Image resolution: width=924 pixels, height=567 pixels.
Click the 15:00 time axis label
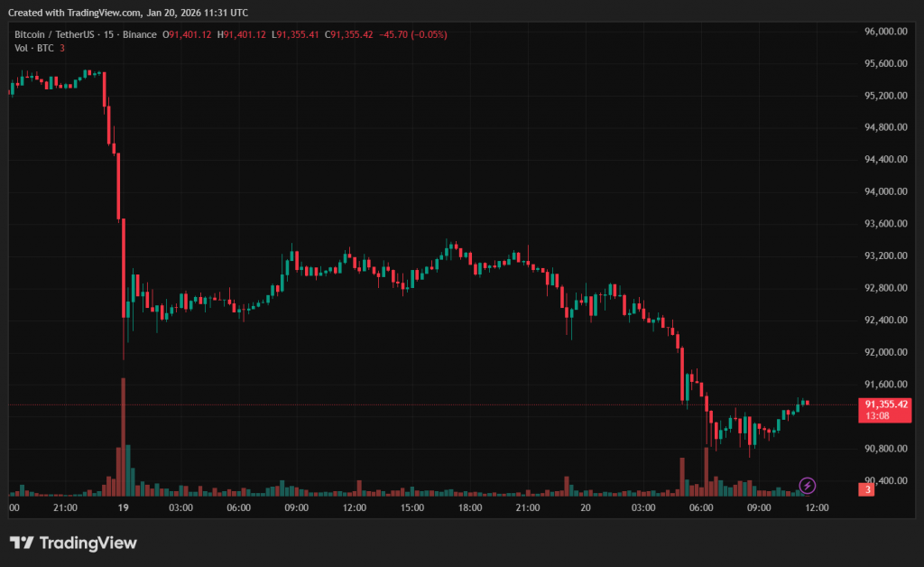tap(412, 507)
